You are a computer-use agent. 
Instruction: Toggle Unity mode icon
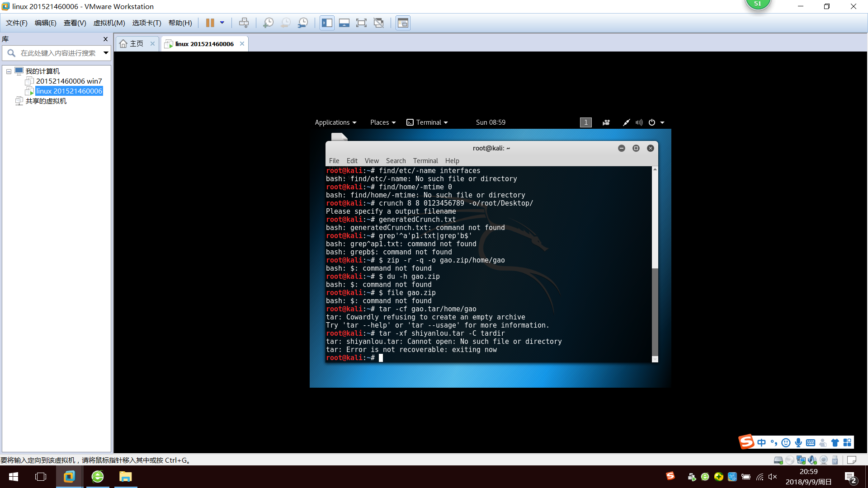(x=379, y=23)
